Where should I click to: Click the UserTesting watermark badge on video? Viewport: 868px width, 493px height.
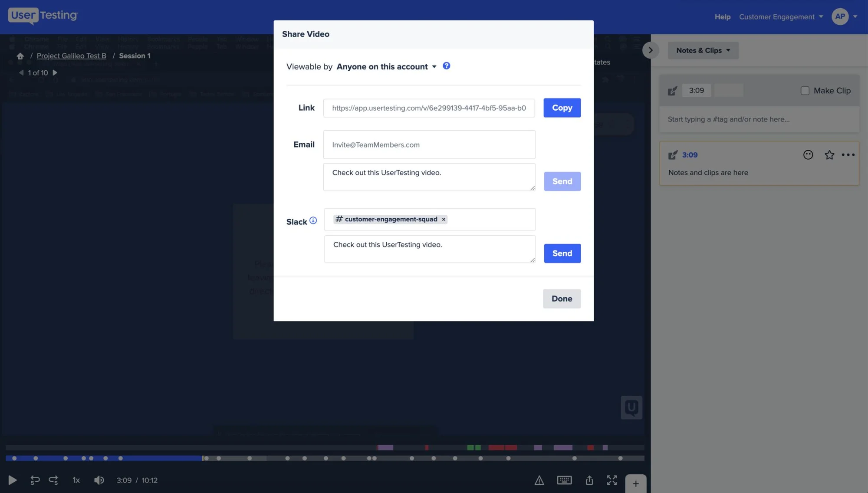[x=631, y=408]
